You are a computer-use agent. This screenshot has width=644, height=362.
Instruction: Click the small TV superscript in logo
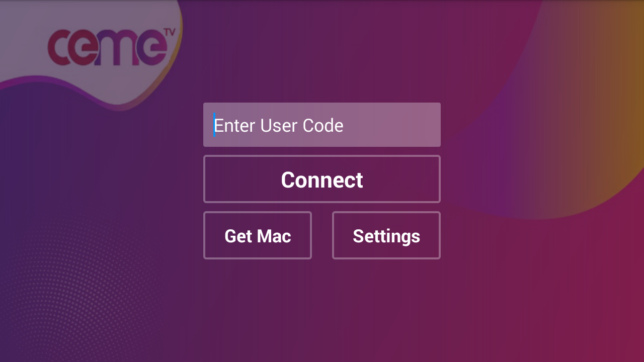point(169,32)
